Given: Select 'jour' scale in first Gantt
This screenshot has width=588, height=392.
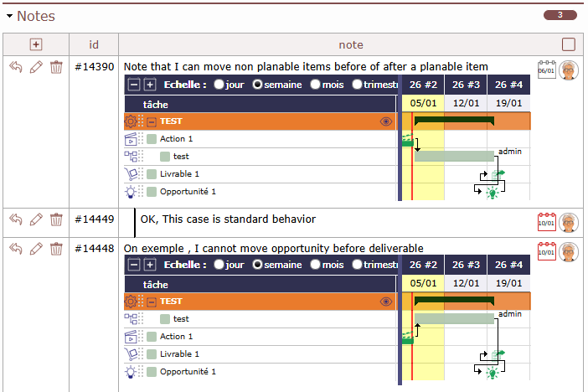Looking at the screenshot, I should coord(219,84).
